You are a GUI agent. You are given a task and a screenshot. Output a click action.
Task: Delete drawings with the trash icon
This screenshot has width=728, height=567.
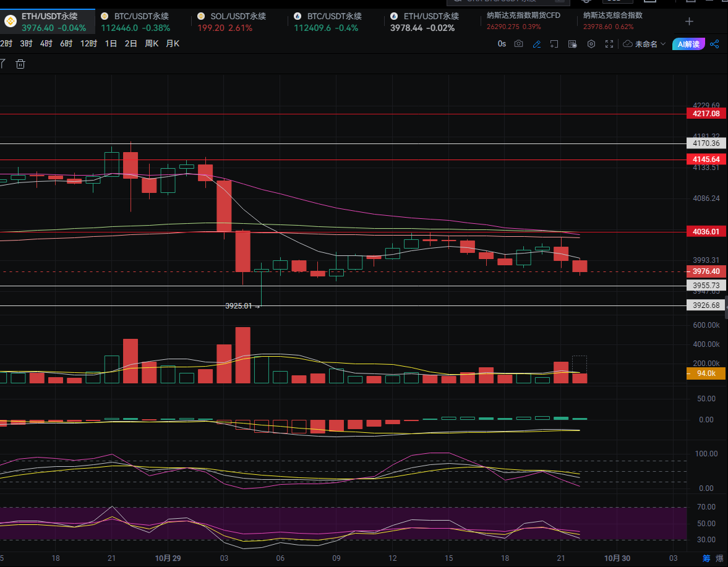tap(20, 64)
